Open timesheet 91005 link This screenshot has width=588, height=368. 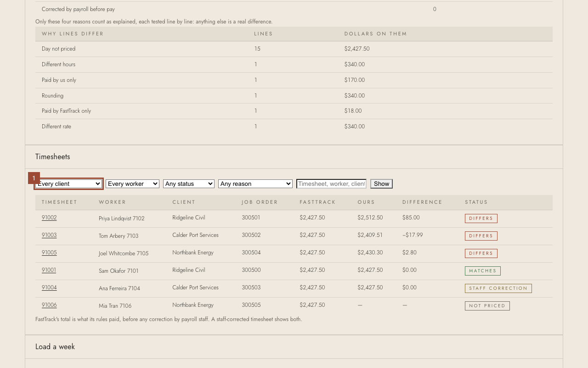[x=49, y=253]
